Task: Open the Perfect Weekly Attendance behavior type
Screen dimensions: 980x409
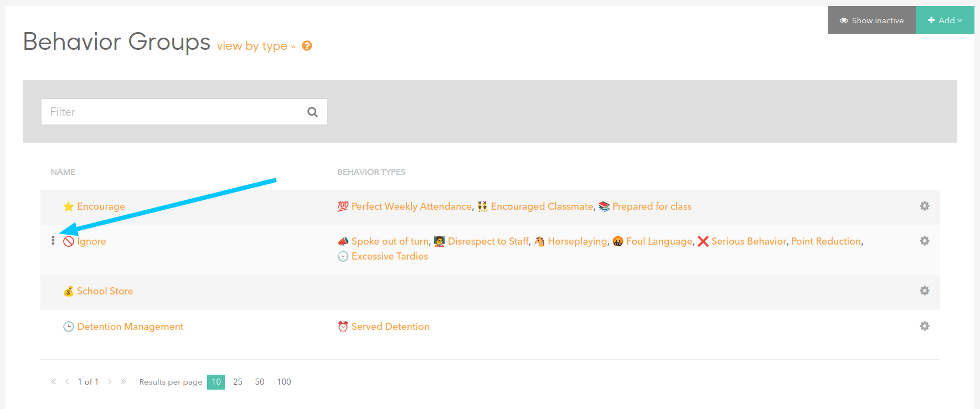Action: pyautogui.click(x=411, y=206)
